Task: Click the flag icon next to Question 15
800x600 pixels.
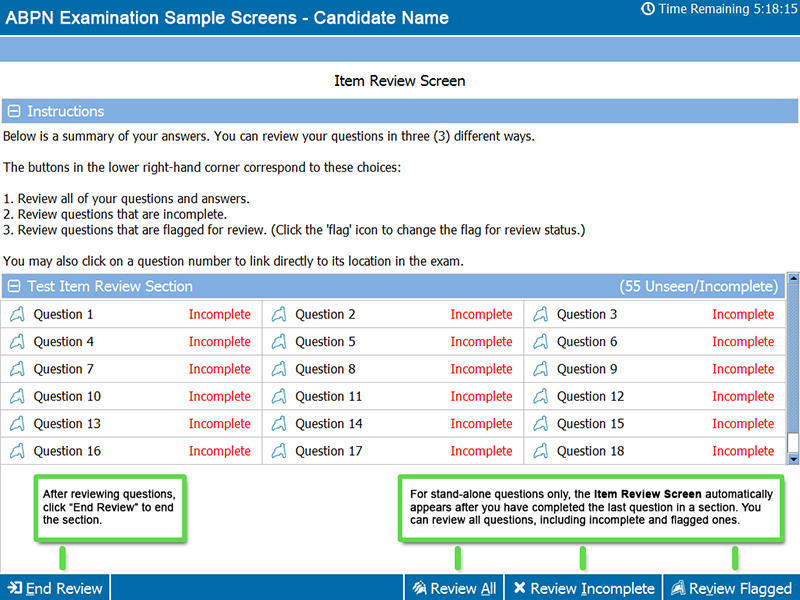Action: (x=541, y=423)
